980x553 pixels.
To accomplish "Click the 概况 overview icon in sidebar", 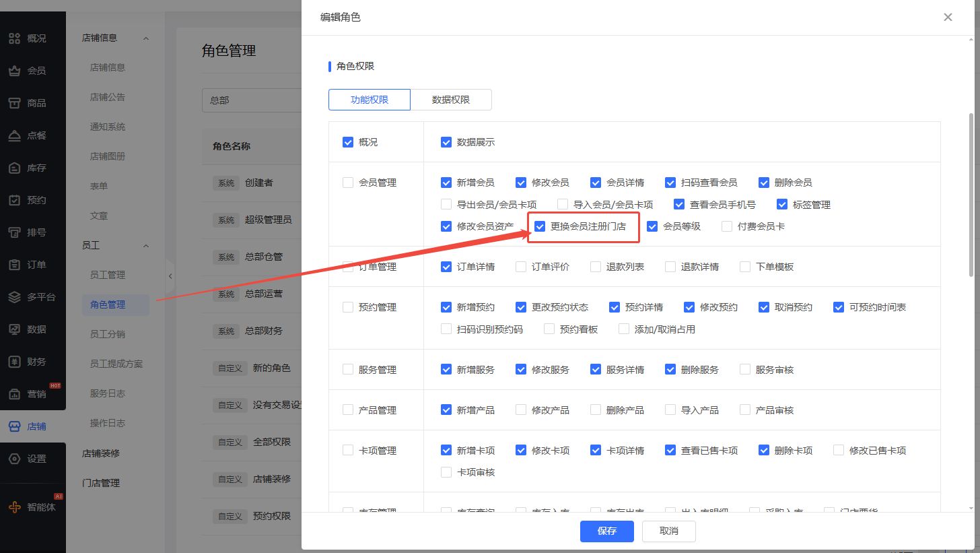I will 15,38.
